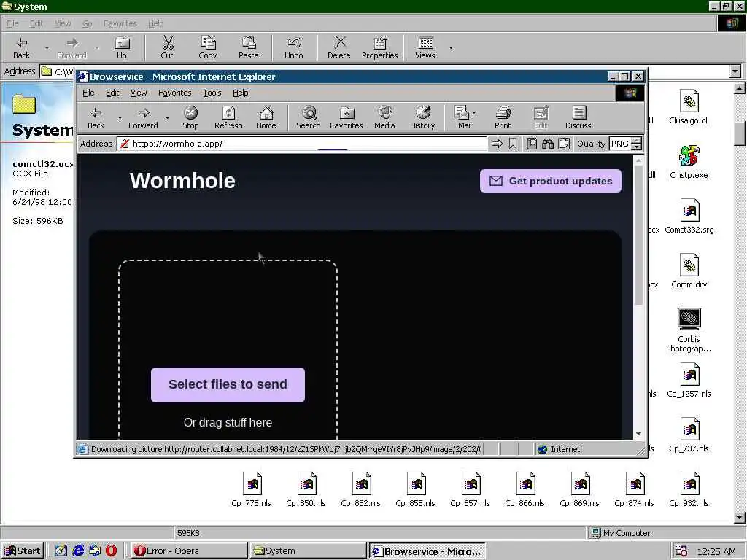
Task: Open the Favorites pane from the IE toolbar
Action: [x=347, y=117]
